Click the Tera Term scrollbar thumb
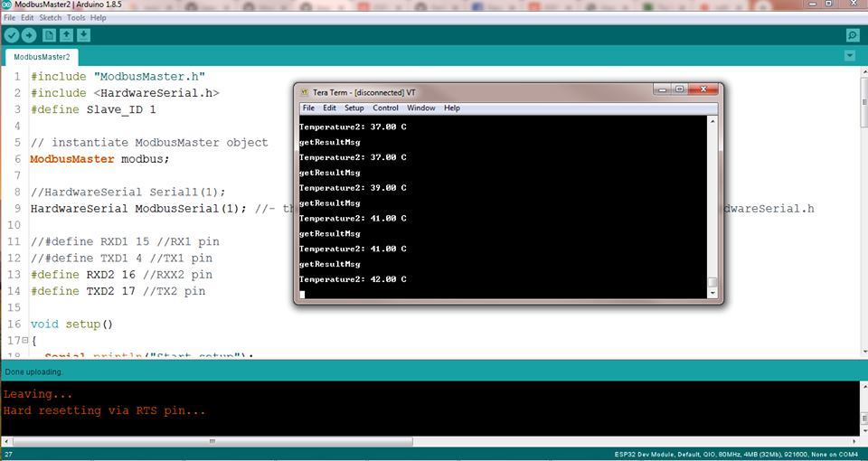 tap(713, 282)
